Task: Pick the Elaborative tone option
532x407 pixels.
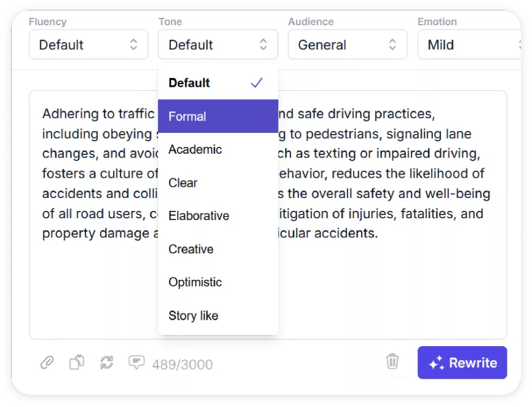Action: 218,216
